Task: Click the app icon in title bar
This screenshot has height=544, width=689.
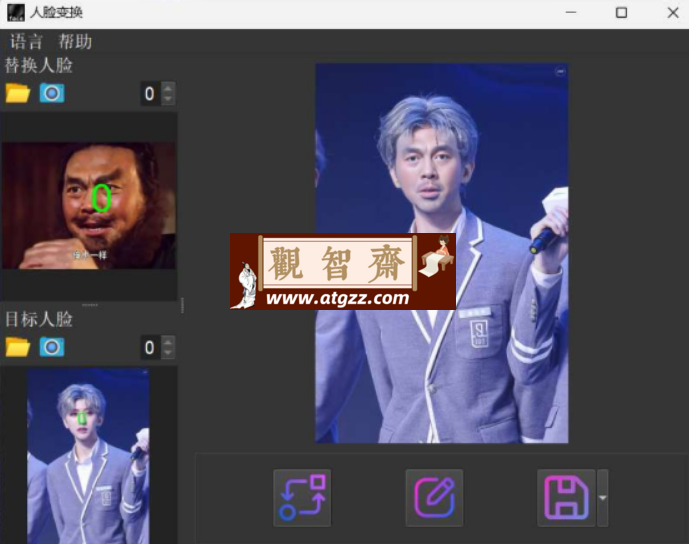Action: tap(16, 13)
